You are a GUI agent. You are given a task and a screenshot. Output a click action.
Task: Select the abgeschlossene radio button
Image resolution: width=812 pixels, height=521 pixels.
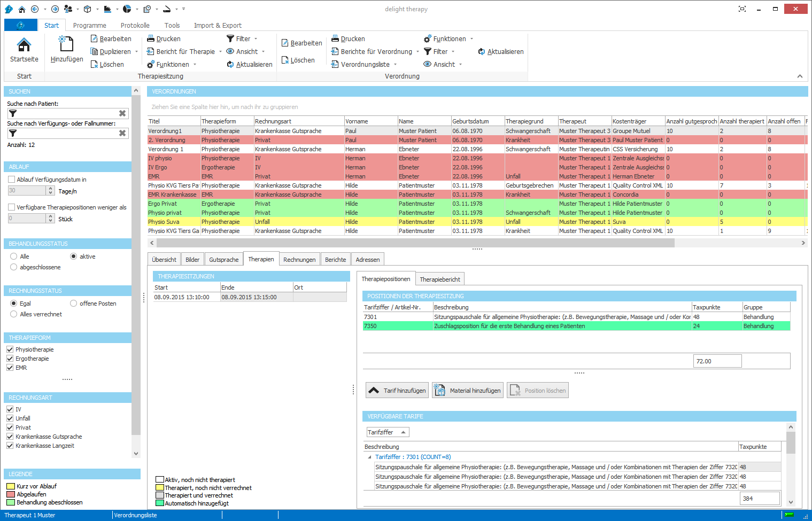coord(14,267)
